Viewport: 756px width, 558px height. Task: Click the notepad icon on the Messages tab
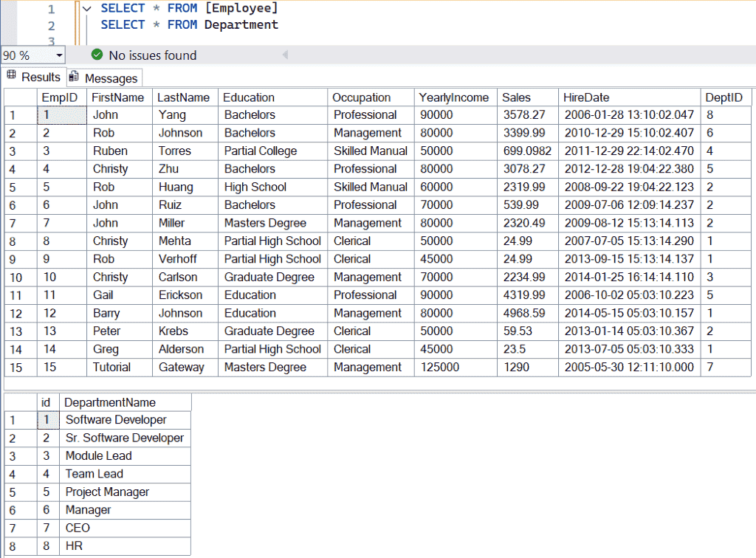click(72, 77)
